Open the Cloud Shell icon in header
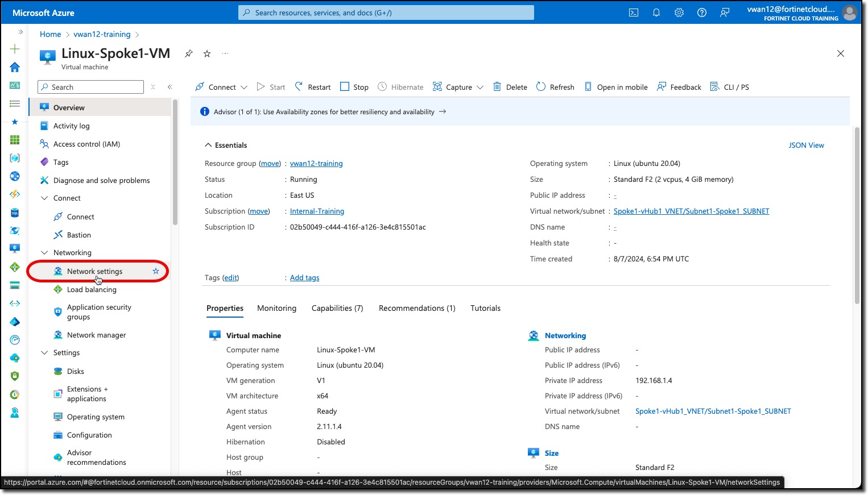Screen dimensions: 868x495 pos(634,13)
